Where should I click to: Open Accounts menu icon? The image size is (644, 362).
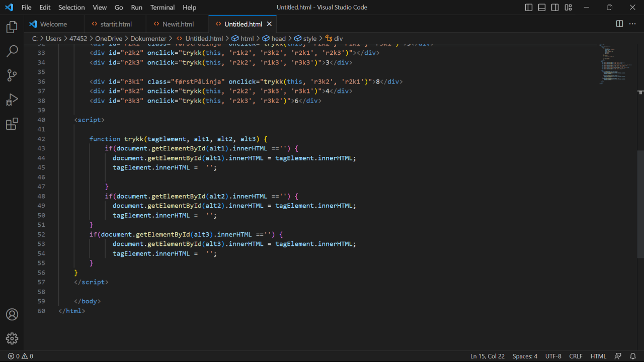click(x=12, y=315)
